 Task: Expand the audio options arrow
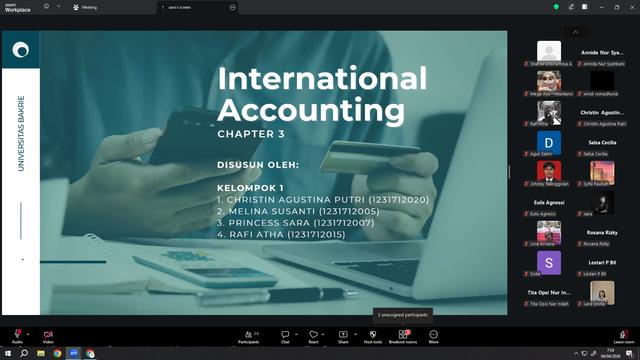tap(28, 334)
